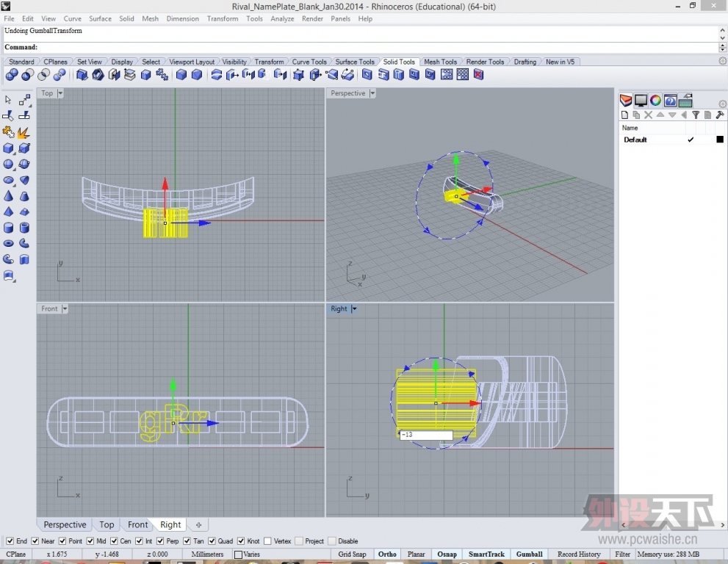The height and width of the screenshot is (564, 728).
Task: Toggle the Int osnap checkbox
Action: pos(139,540)
